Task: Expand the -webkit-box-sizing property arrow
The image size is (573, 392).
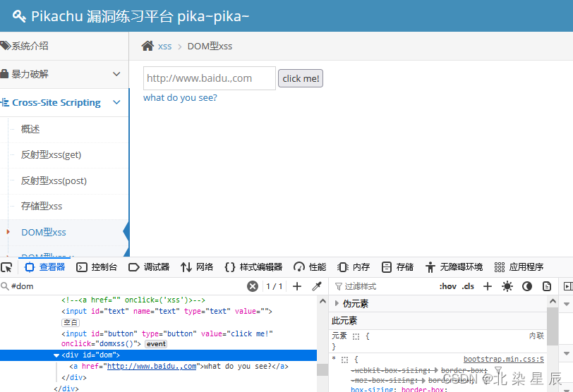Action: [436, 370]
